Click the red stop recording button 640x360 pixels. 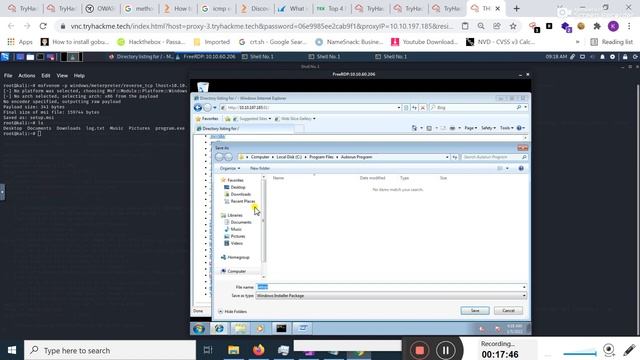419,350
